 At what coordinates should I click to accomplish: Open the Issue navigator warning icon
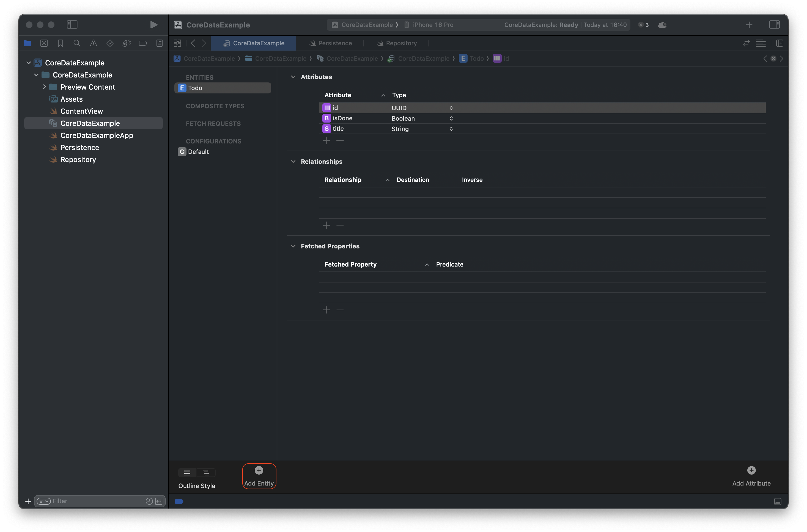(x=93, y=43)
